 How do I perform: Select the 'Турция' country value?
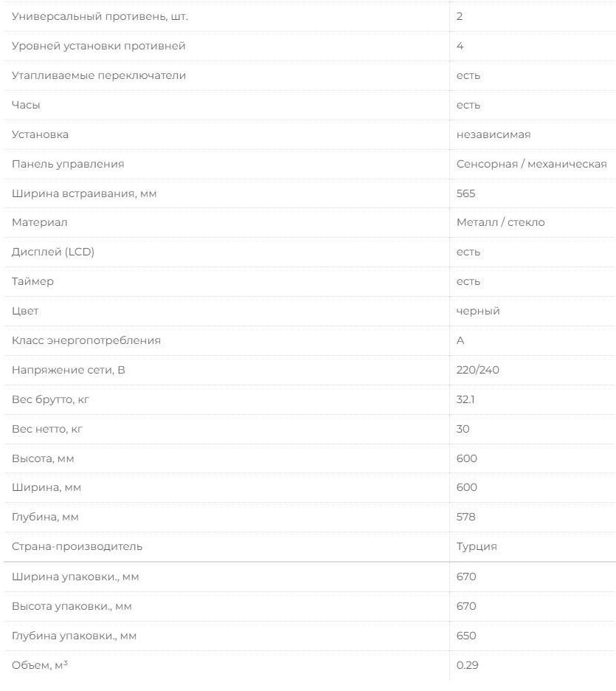477,546
